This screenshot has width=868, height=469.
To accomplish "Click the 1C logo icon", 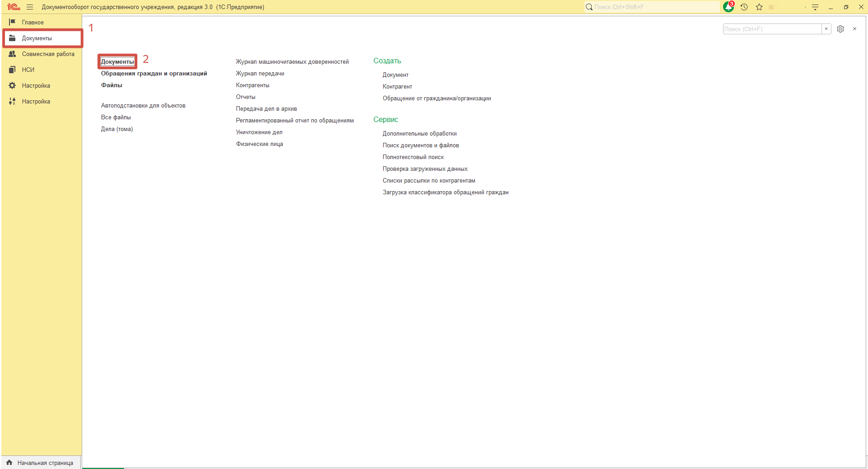I will pos(14,7).
